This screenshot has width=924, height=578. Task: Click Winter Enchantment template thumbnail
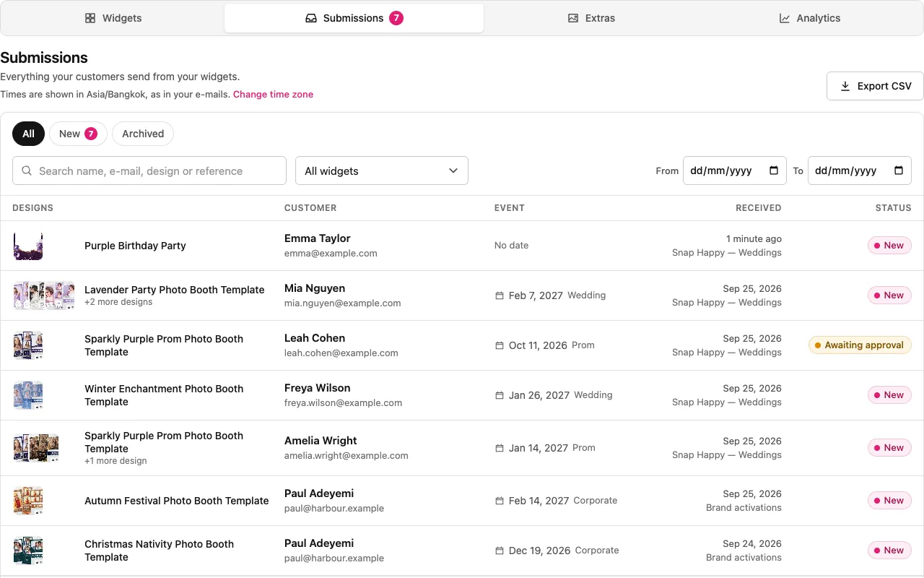(28, 395)
